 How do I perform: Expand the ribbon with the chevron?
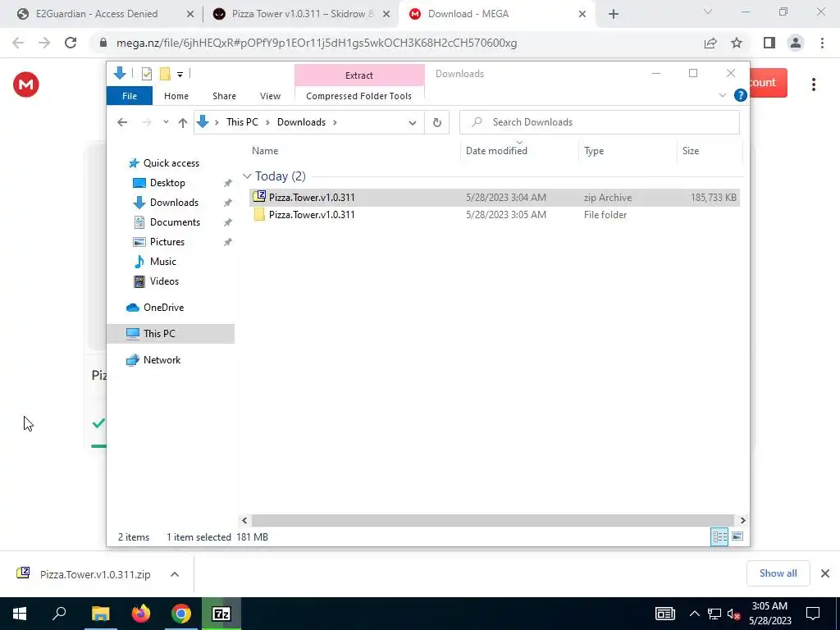click(722, 95)
